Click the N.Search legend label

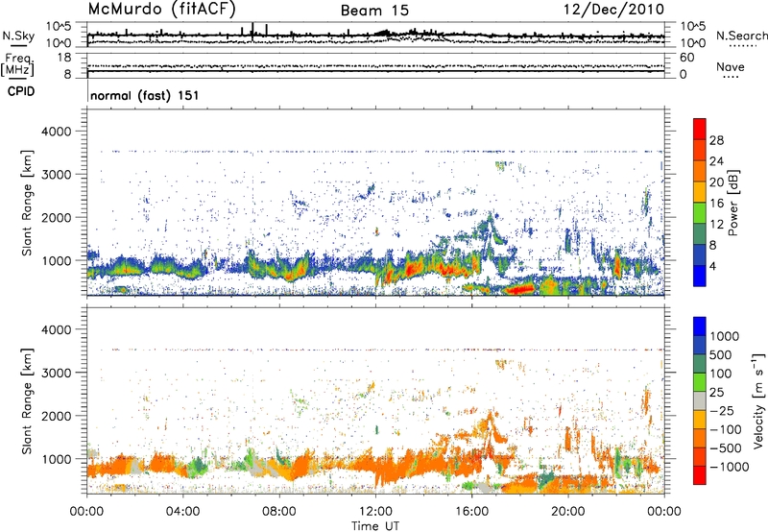point(741,36)
